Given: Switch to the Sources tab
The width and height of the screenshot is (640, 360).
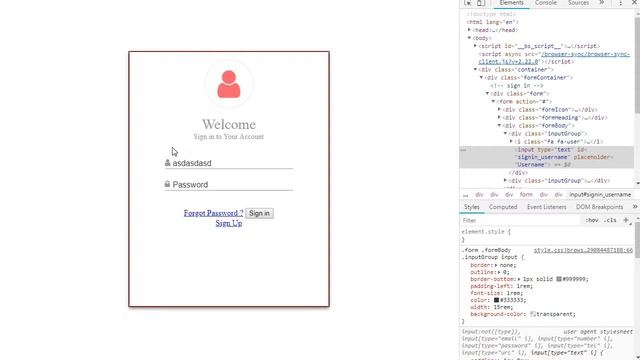Looking at the screenshot, I should pyautogui.click(x=578, y=3).
